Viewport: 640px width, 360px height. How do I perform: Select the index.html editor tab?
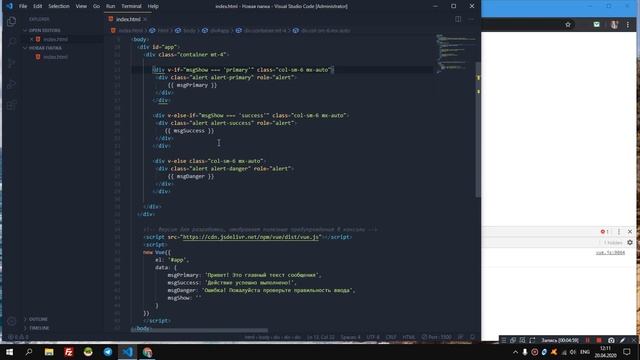click(128, 19)
